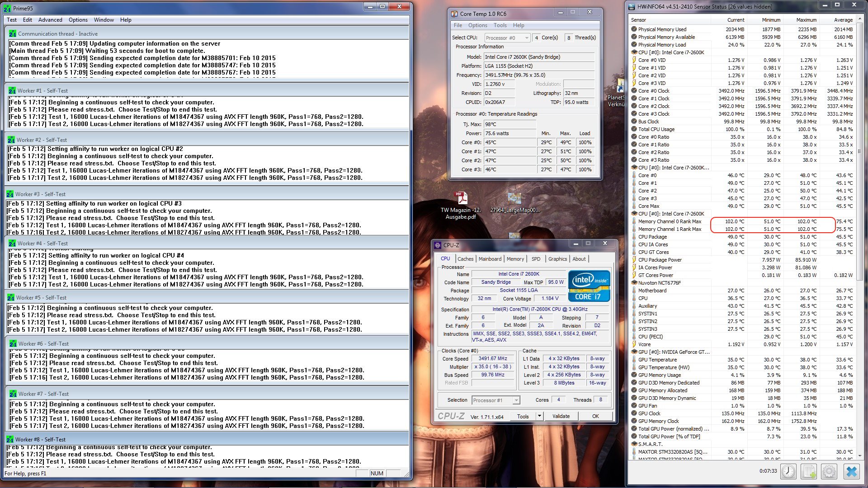Select NVIDIA GeForce GPU sensor group row

pos(742,352)
